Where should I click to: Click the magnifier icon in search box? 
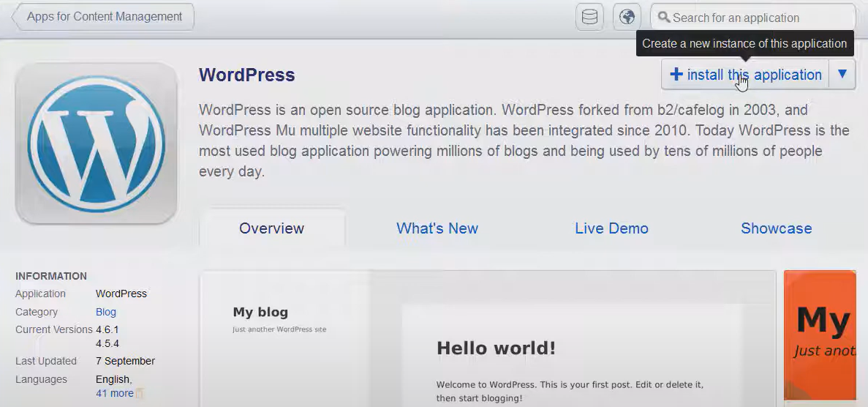(664, 17)
